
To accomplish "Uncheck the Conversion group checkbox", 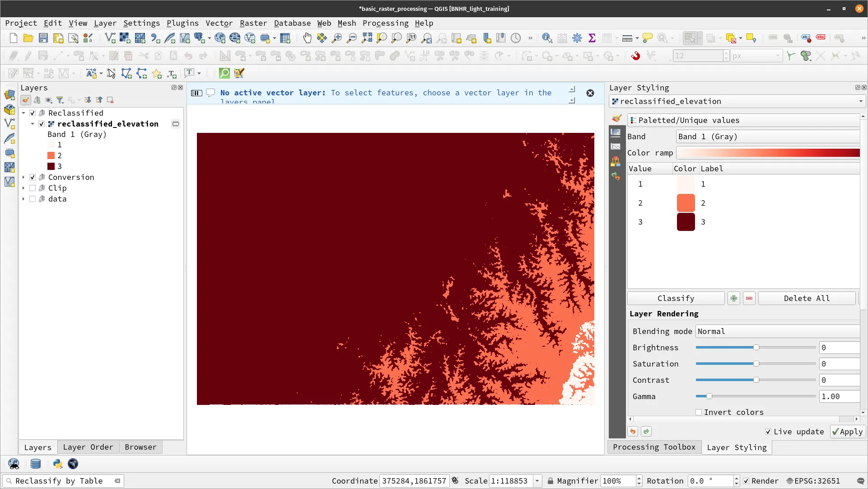I will tap(33, 177).
